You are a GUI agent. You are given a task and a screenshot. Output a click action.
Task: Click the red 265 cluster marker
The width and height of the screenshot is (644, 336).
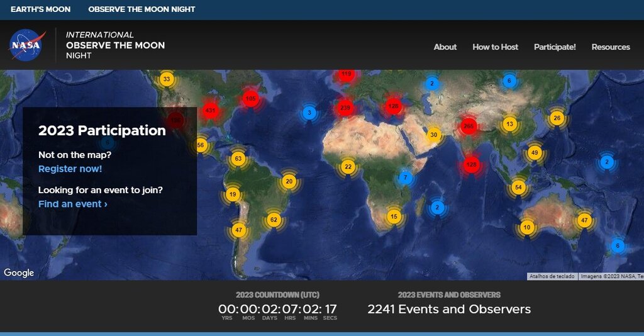468,126
